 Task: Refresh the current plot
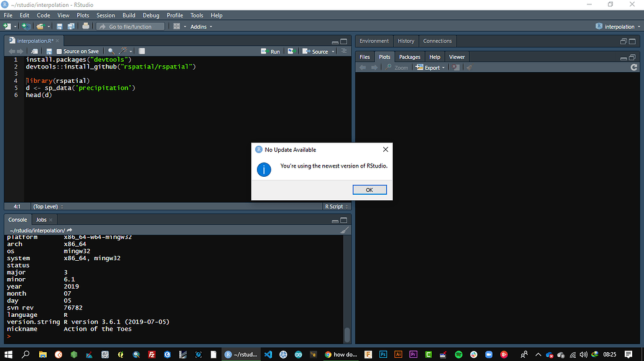coord(633,67)
